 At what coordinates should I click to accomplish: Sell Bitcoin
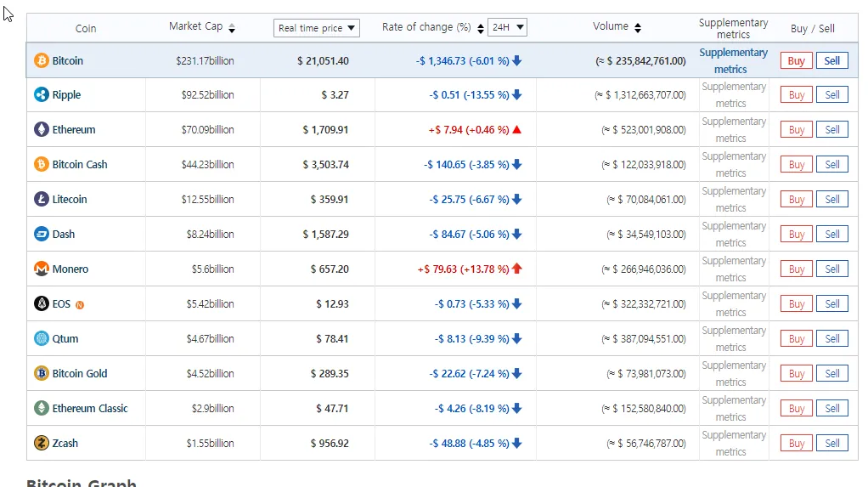pos(832,61)
